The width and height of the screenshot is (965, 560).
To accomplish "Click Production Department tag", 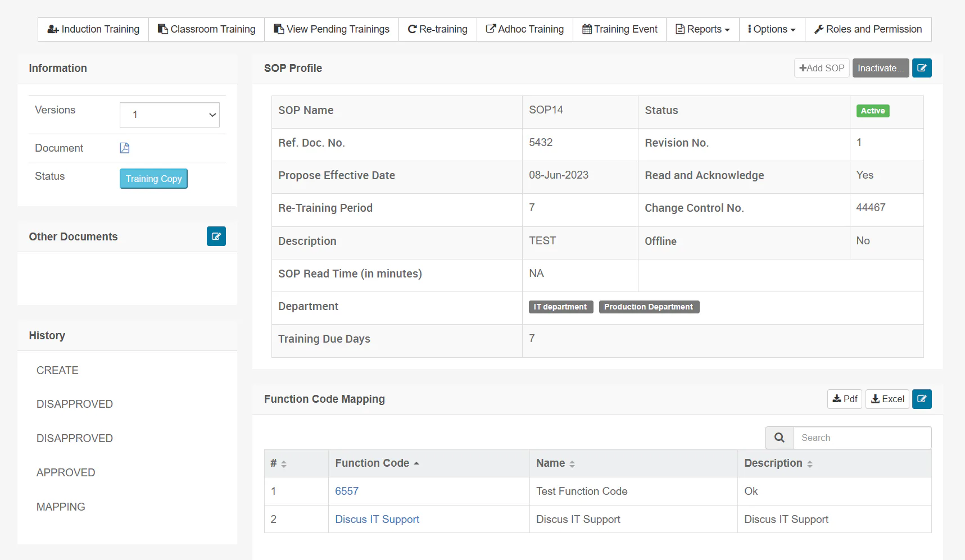I will pos(649,307).
